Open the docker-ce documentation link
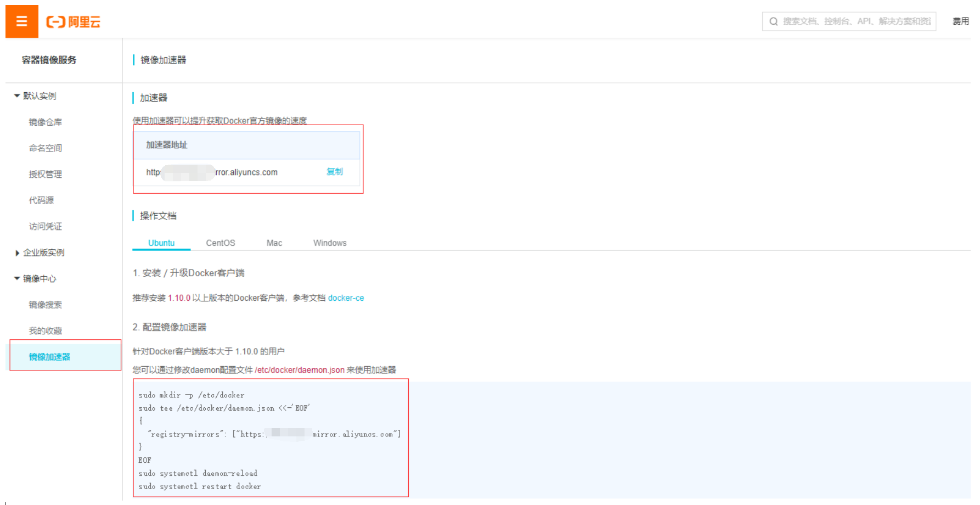This screenshot has height=505, width=980. point(346,298)
